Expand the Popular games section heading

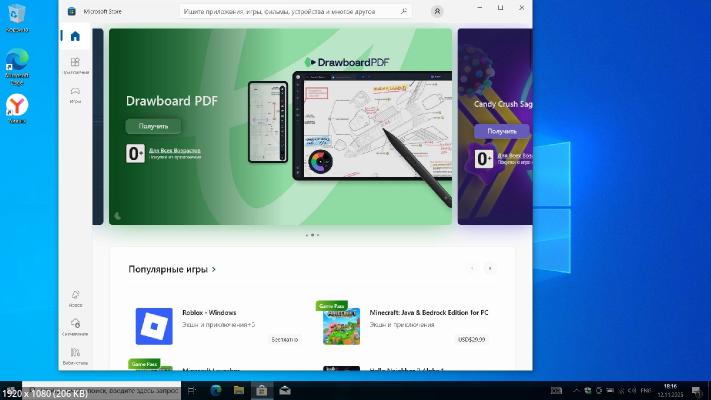(172, 269)
